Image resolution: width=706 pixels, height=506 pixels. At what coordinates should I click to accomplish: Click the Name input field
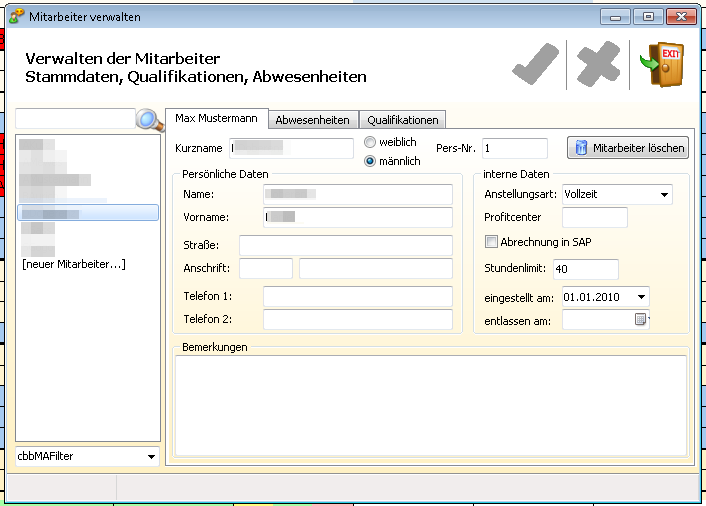[x=358, y=194]
